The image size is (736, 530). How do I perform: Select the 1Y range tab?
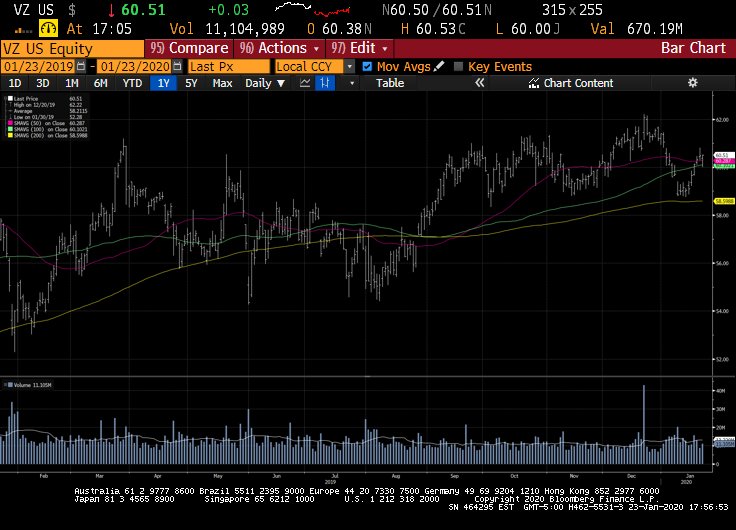click(163, 83)
